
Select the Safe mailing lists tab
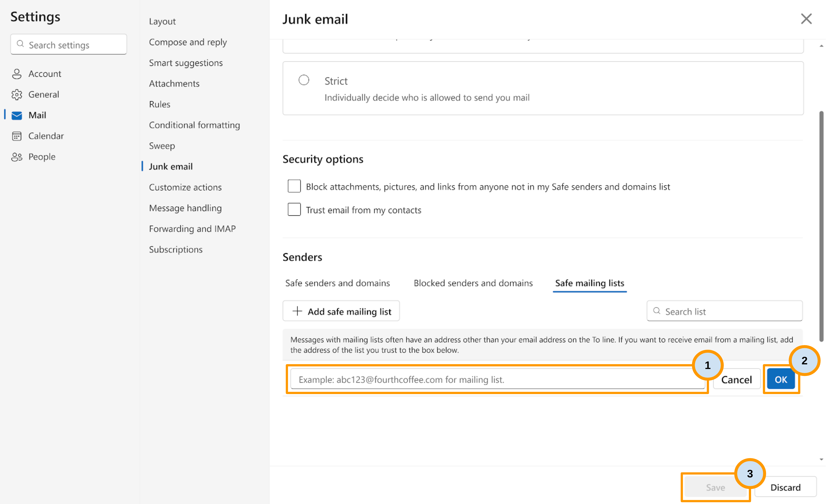click(x=590, y=283)
